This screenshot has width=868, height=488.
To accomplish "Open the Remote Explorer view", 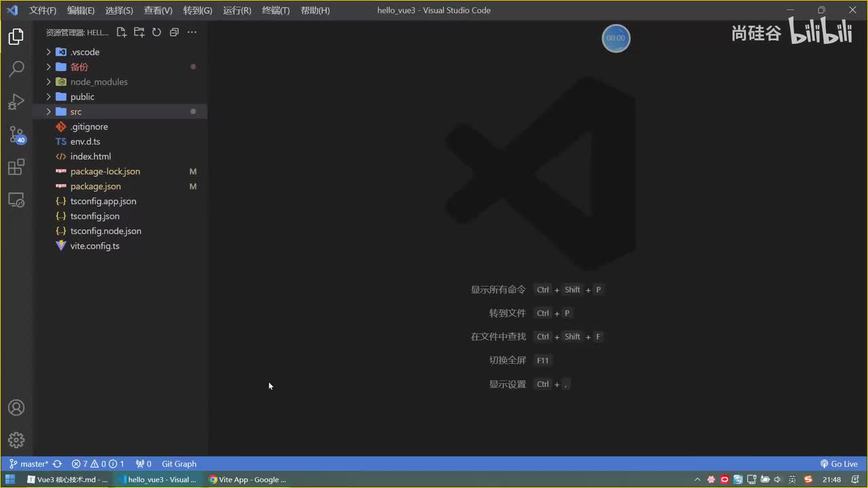I will (x=16, y=199).
